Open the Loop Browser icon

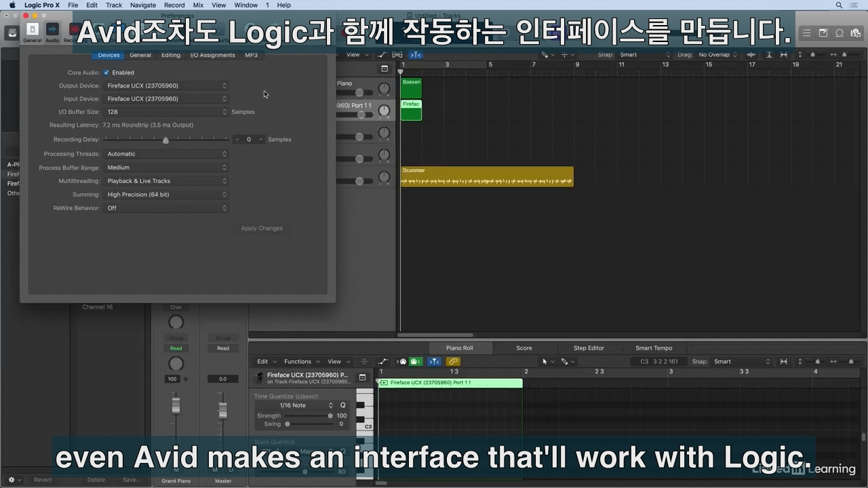click(x=840, y=33)
